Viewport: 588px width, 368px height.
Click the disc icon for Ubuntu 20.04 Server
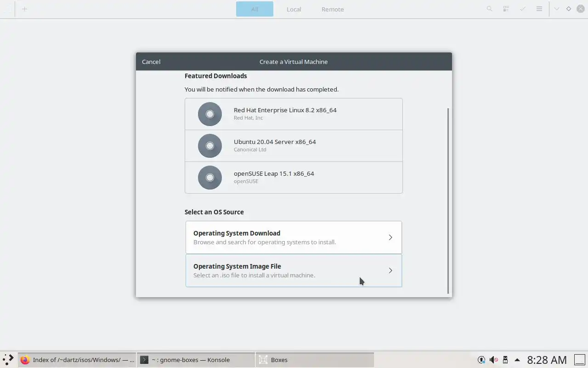(210, 146)
